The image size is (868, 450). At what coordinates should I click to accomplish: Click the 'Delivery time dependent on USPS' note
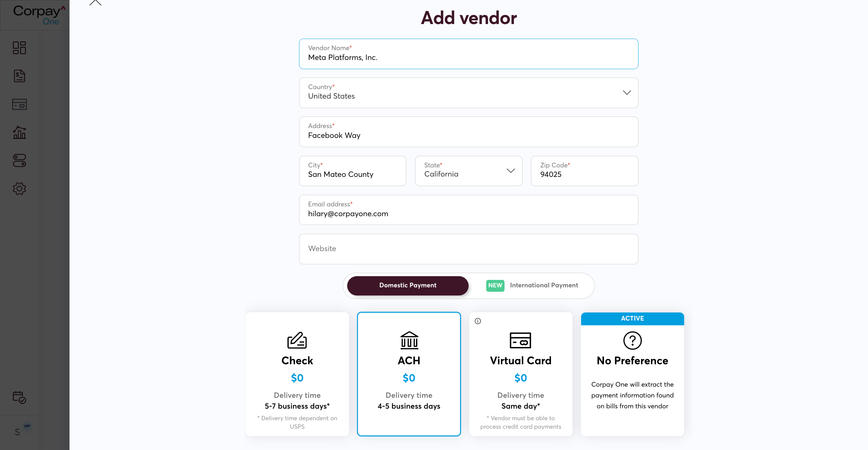point(297,422)
